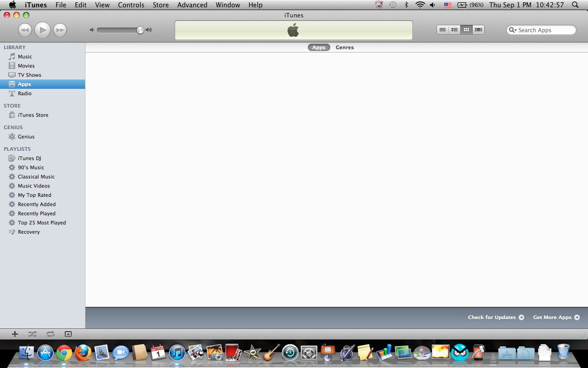This screenshot has width=588, height=368.
Task: Open the Help menu
Action: click(255, 5)
